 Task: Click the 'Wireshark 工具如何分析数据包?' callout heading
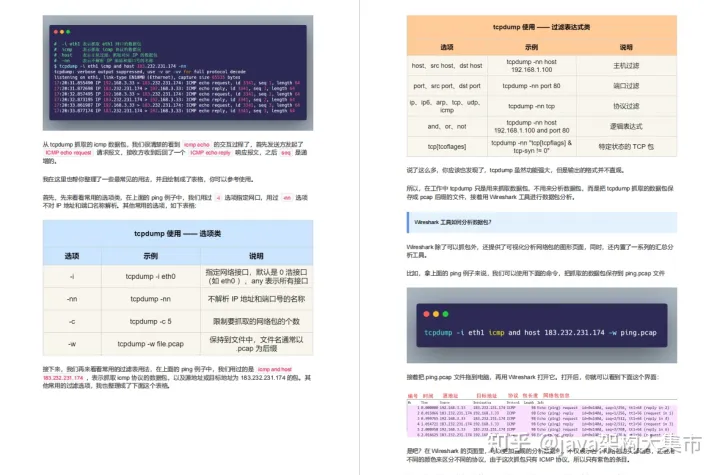542,222
